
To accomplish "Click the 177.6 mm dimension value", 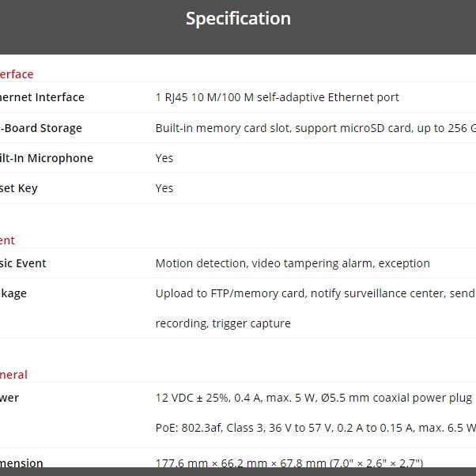I will [x=289, y=463].
